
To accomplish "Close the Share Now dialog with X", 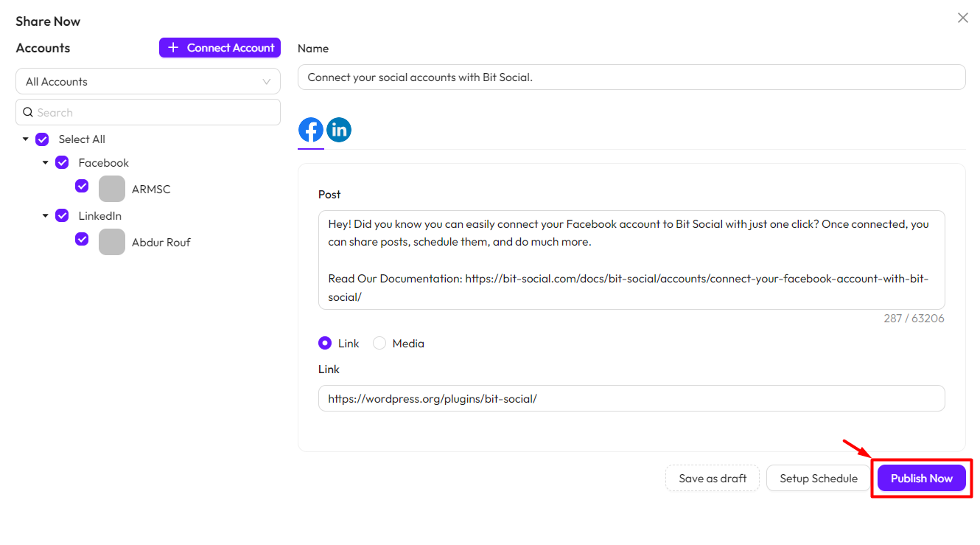I will click(963, 18).
